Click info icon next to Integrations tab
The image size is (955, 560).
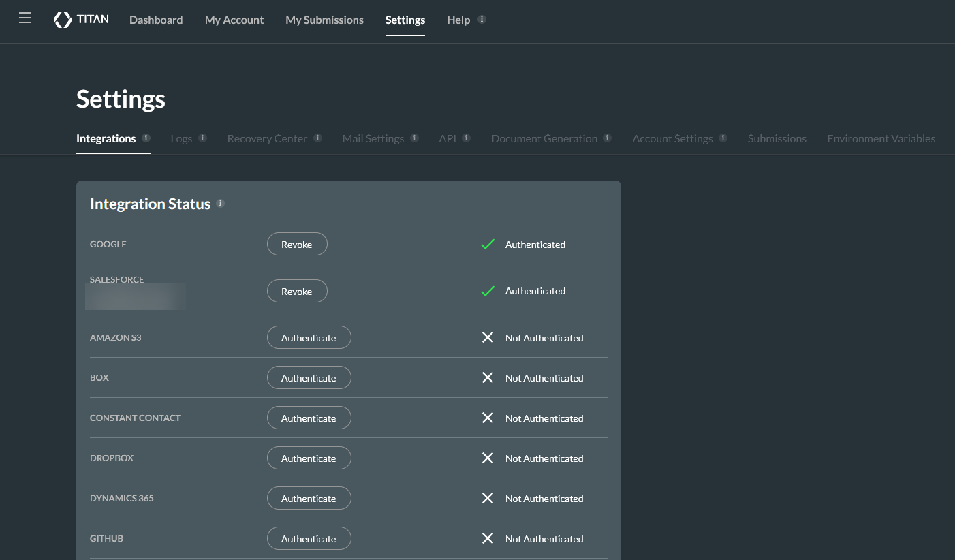click(146, 138)
